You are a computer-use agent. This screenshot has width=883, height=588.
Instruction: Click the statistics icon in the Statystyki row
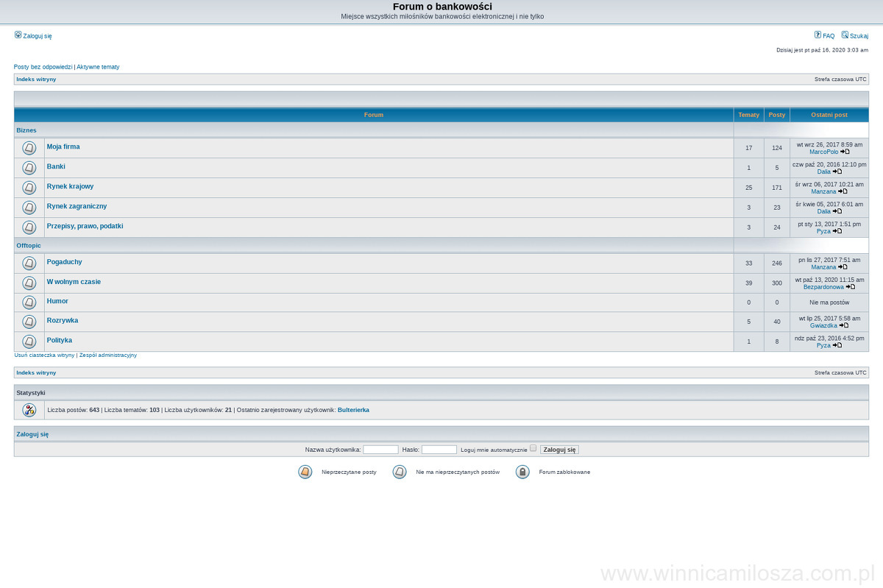29,410
